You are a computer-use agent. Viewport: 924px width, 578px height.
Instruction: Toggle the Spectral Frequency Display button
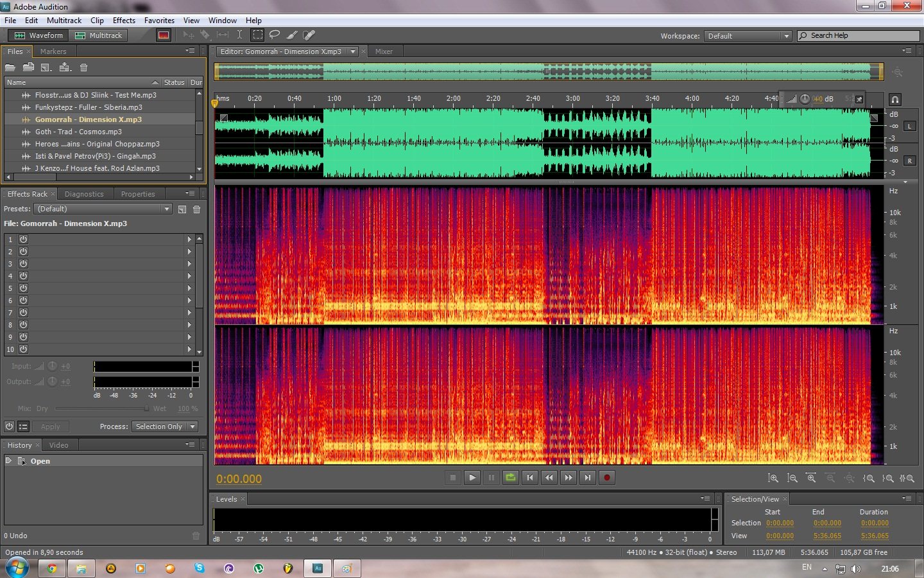click(x=164, y=35)
